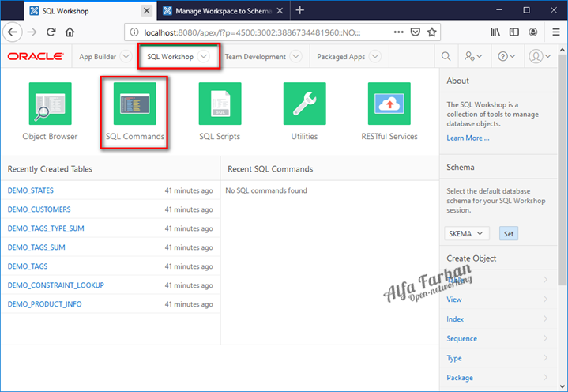The height and width of the screenshot is (392, 568).
Task: Click the View link under Create Object
Action: pyautogui.click(x=454, y=300)
